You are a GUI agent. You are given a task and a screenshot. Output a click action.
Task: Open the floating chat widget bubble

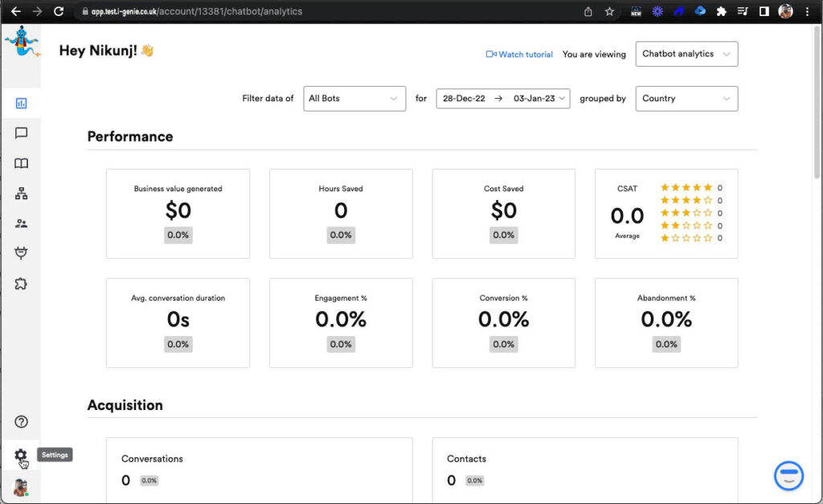click(x=788, y=475)
